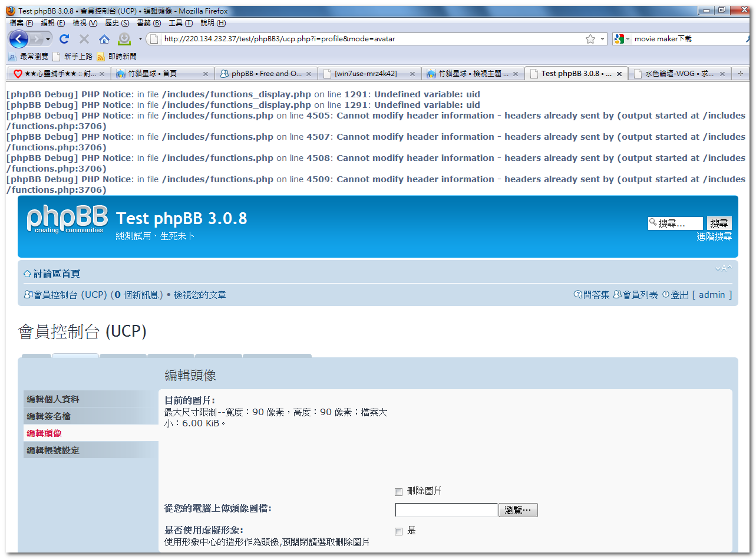Expand the URL bar history dropdown arrow
The height and width of the screenshot is (559, 756).
pos(602,39)
